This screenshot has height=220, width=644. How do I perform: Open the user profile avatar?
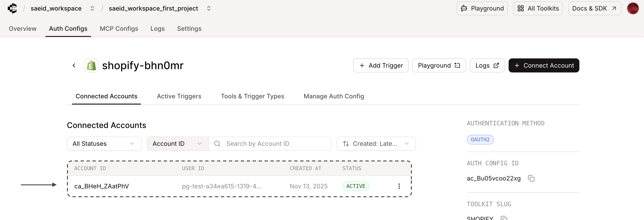tap(633, 9)
